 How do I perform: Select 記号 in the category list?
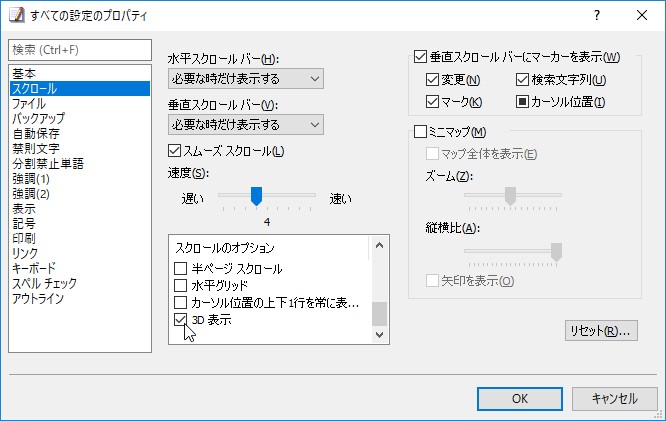pyautogui.click(x=80, y=223)
